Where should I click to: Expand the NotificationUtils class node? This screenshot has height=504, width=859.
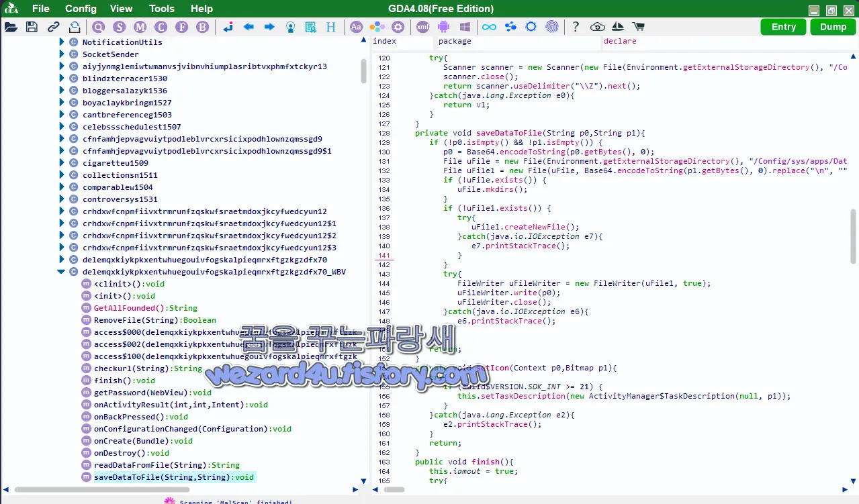click(x=62, y=42)
